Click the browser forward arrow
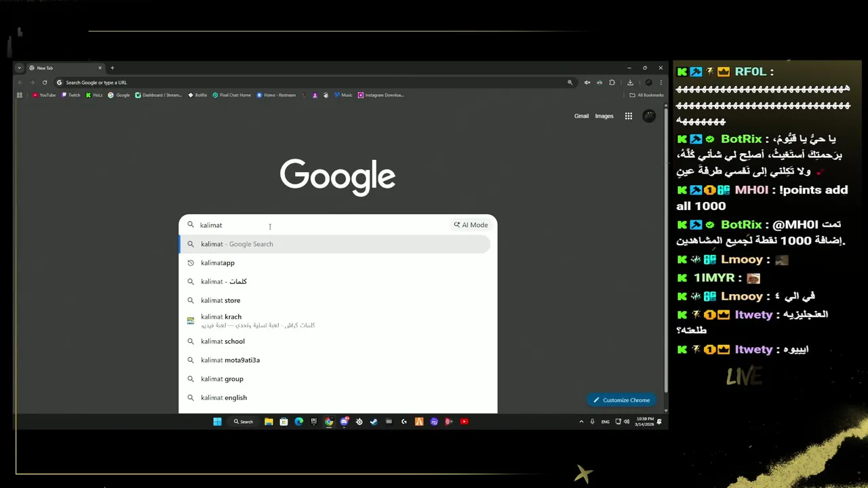Screen dimensions: 868x488 [x=32, y=83]
